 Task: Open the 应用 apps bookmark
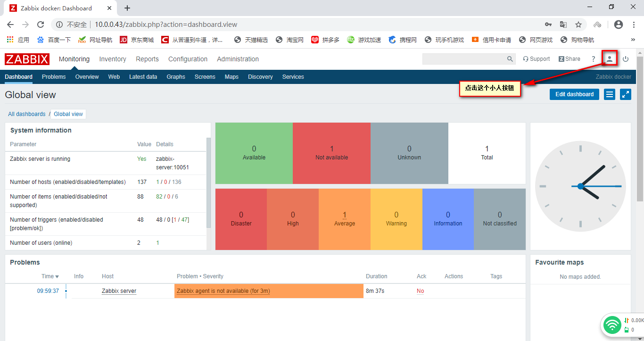pos(18,40)
